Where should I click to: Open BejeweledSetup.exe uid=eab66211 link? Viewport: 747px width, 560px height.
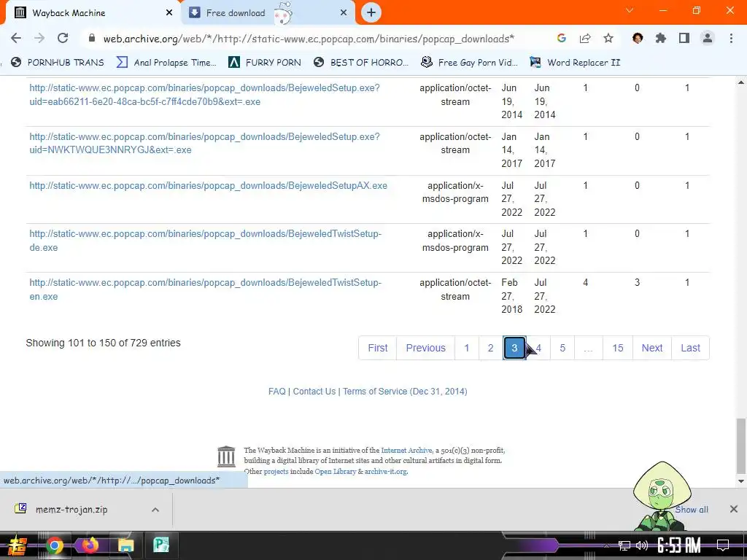(204, 94)
